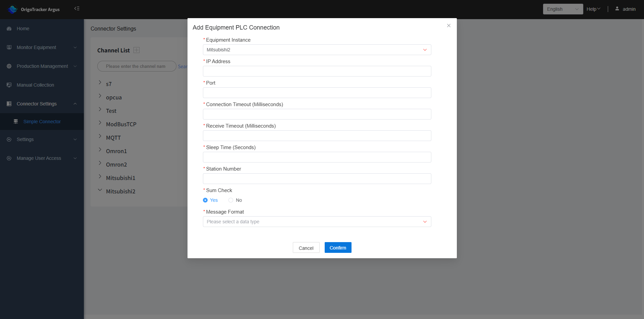Open the English language selector
The width and height of the screenshot is (644, 319).
point(562,9)
